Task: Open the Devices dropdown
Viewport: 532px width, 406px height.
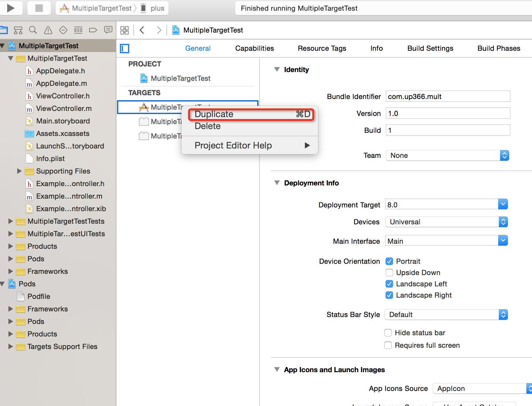Action: click(x=447, y=222)
